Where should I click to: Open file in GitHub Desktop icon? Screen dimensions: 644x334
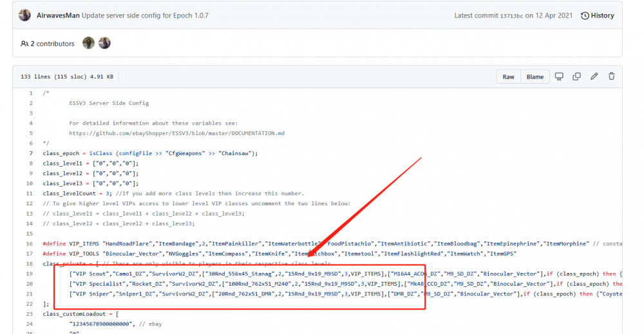click(x=559, y=77)
